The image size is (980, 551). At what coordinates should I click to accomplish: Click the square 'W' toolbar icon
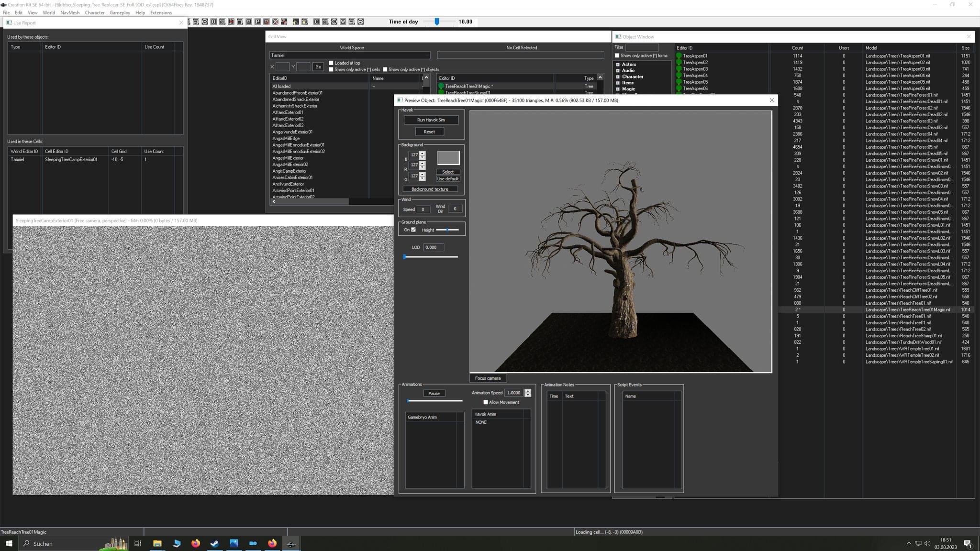(343, 22)
